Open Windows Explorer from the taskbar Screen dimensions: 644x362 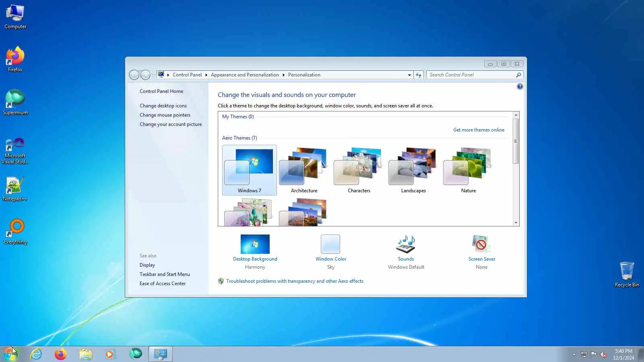pyautogui.click(x=85, y=354)
